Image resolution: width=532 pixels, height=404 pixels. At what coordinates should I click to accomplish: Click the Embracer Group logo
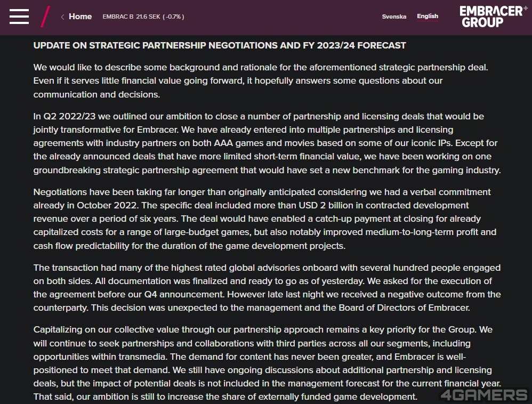point(491,17)
